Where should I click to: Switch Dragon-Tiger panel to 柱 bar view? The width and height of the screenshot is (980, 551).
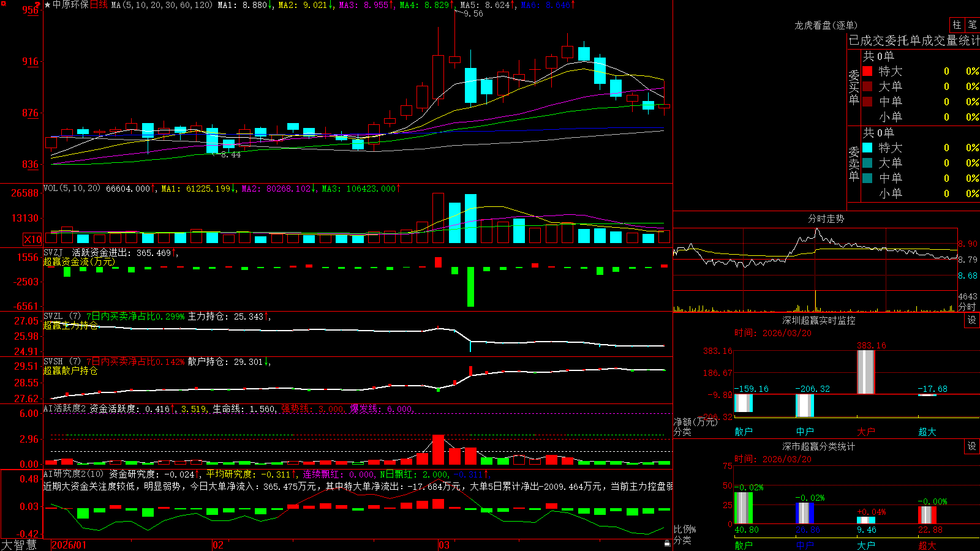click(x=957, y=24)
